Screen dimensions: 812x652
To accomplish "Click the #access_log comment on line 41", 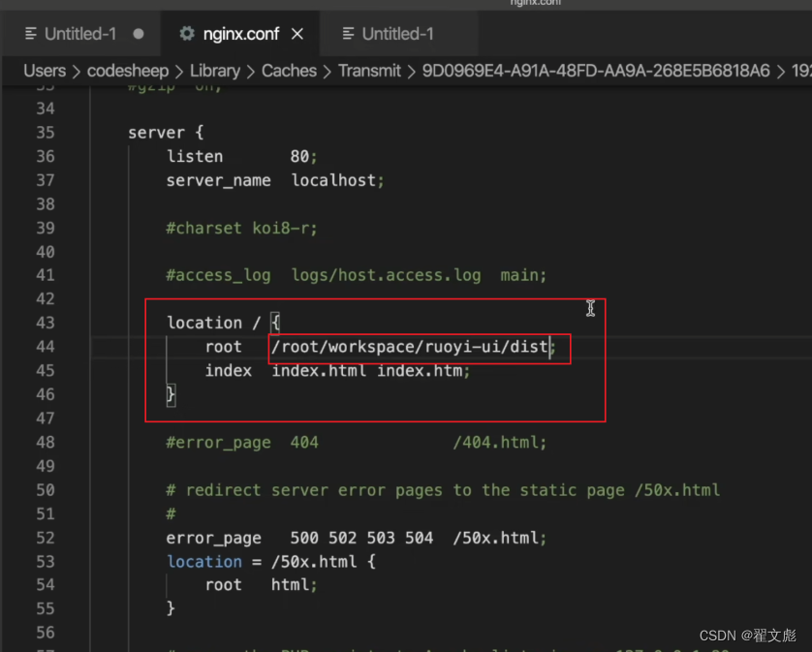I will click(x=218, y=275).
